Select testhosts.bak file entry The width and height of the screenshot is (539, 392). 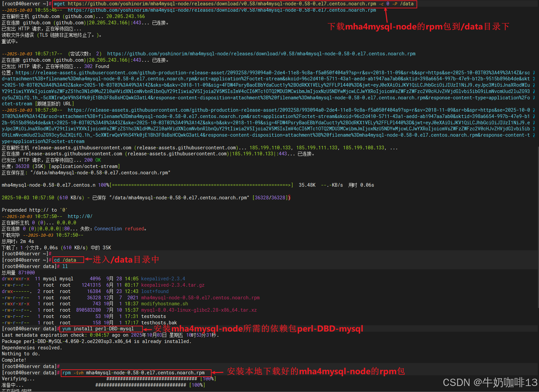[x=159, y=323]
